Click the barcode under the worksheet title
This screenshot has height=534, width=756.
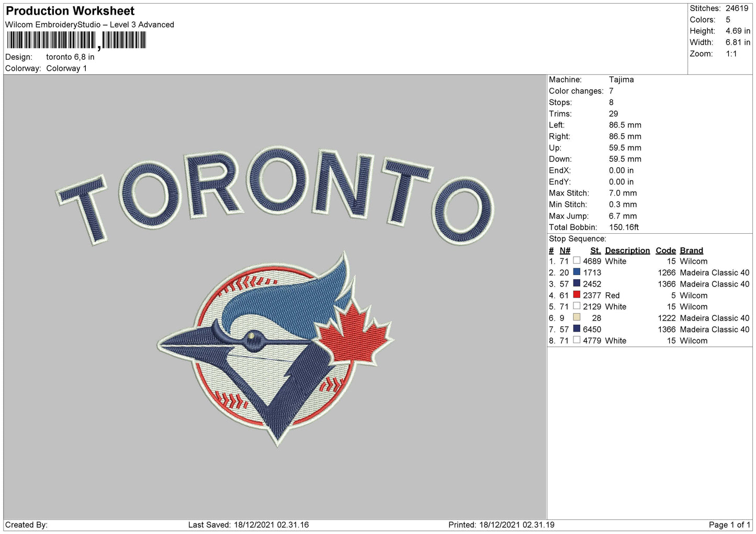pyautogui.click(x=76, y=40)
